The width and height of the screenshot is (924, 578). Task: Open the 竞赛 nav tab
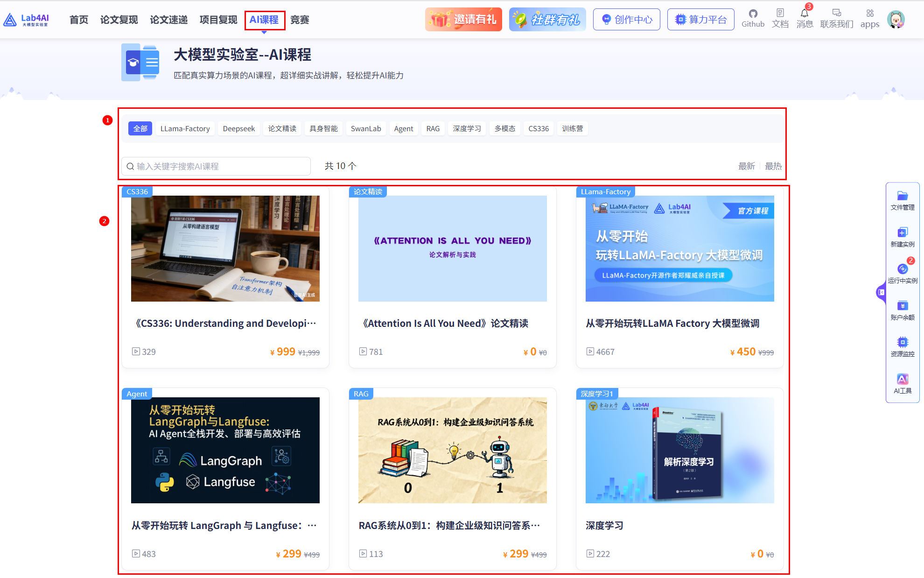click(x=299, y=20)
